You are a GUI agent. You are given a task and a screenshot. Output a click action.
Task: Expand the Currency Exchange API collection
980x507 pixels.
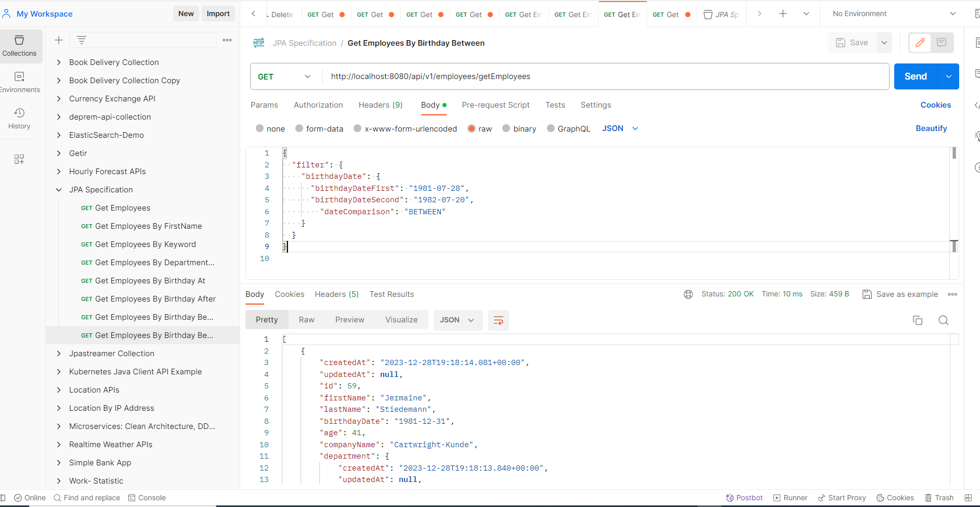(x=59, y=99)
